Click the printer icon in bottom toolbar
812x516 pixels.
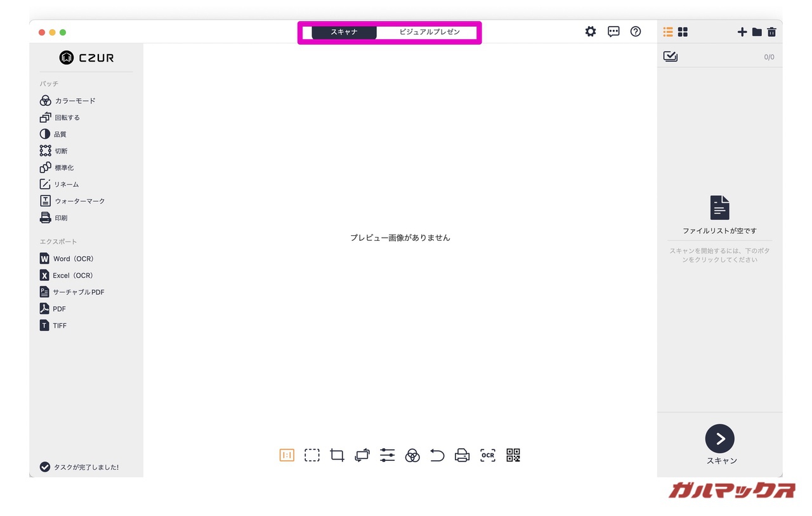462,455
